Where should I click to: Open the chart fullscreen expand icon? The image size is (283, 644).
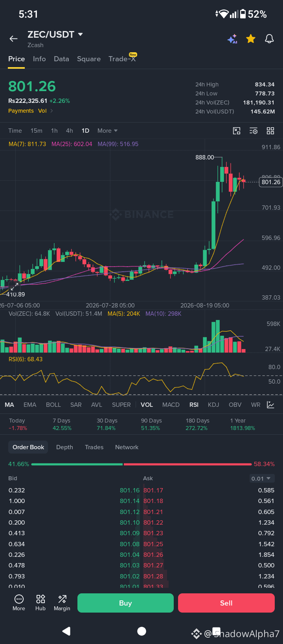click(x=237, y=131)
